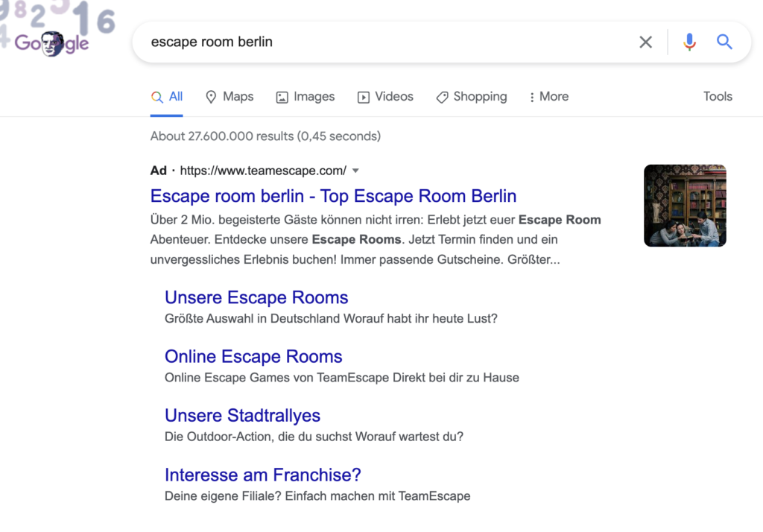
Task: Open the 'Interesse am Franchise?' sitelink
Action: tap(263, 475)
